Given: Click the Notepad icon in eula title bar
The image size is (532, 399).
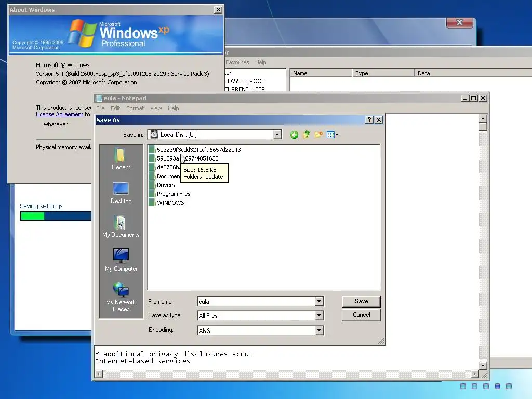Looking at the screenshot, I should click(99, 98).
